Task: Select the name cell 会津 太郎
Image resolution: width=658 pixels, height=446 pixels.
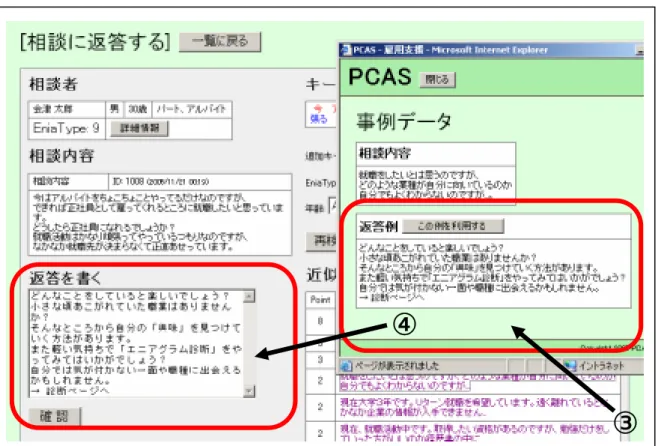Action: pos(66,110)
